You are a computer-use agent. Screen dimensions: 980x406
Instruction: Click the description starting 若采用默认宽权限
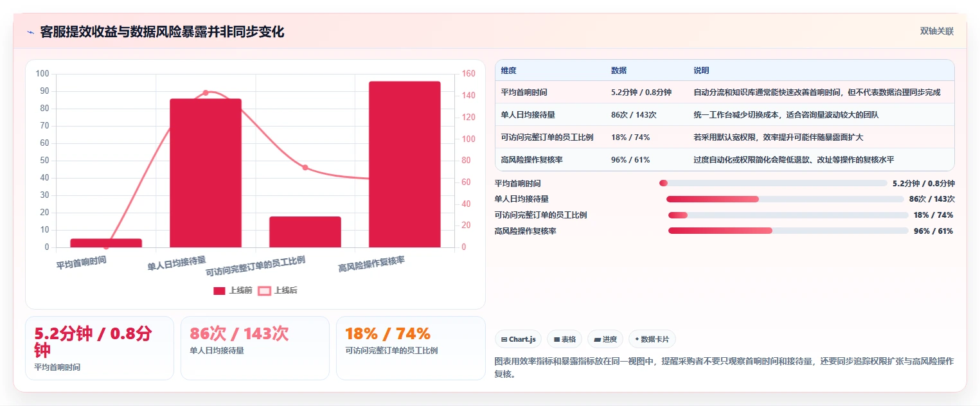[x=778, y=137]
